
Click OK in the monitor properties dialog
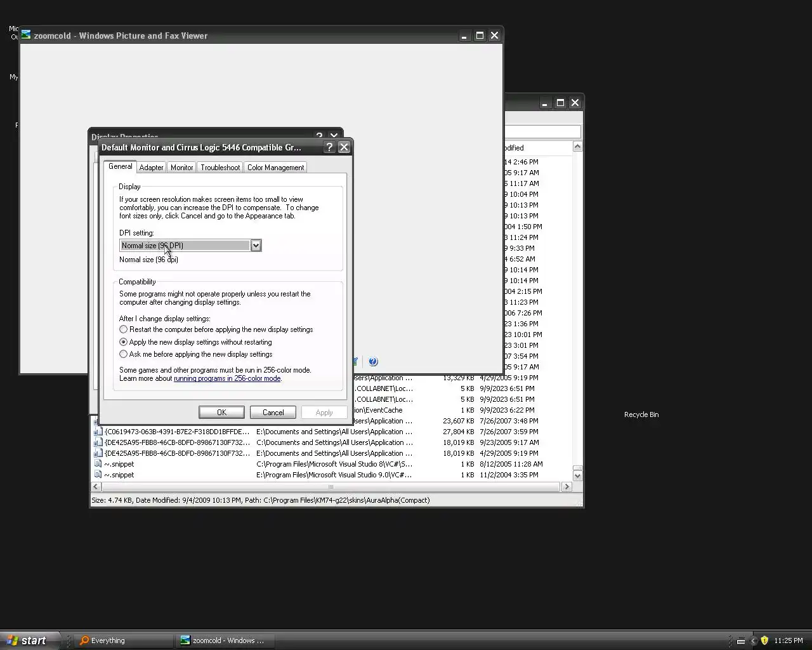click(x=221, y=413)
